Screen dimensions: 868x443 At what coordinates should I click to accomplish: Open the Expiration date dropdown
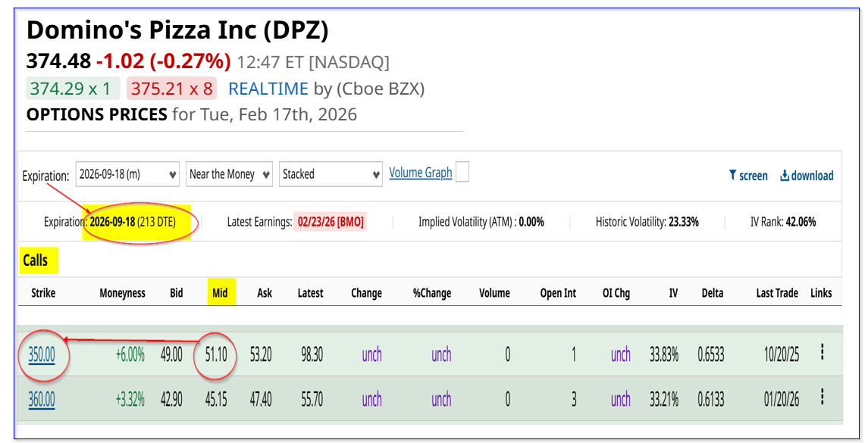[x=127, y=174]
